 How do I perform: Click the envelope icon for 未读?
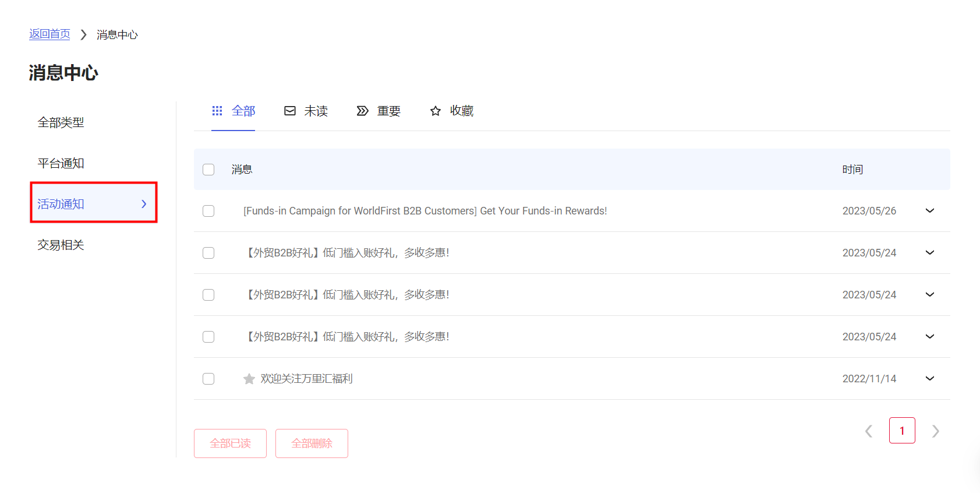[290, 111]
